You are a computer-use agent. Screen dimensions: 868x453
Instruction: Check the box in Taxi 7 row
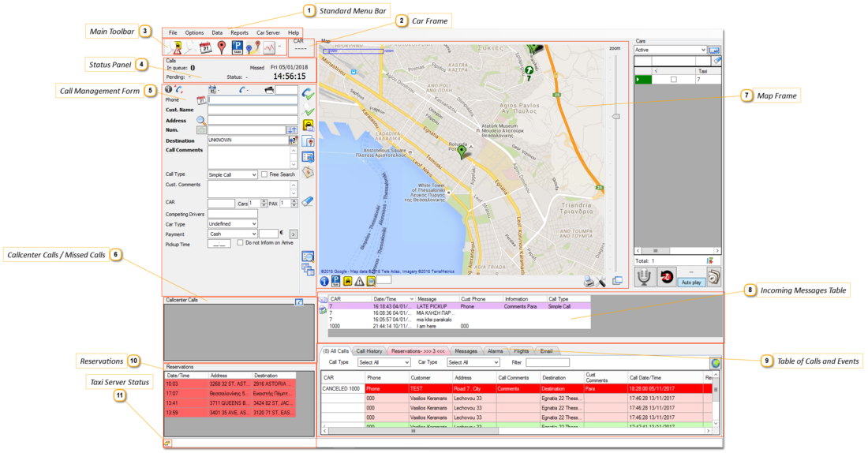673,79
